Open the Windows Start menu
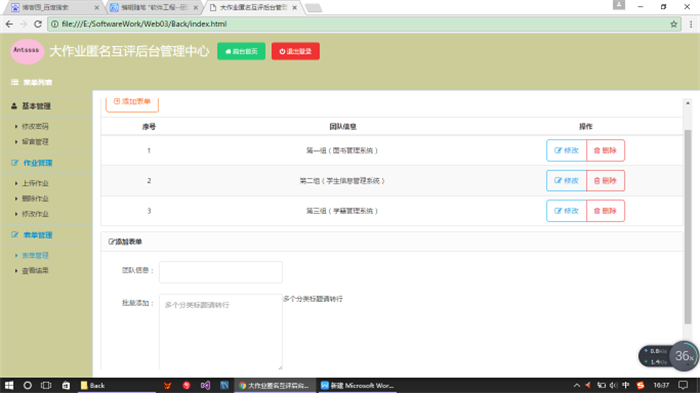This screenshot has width=700, height=393. pos(9,385)
